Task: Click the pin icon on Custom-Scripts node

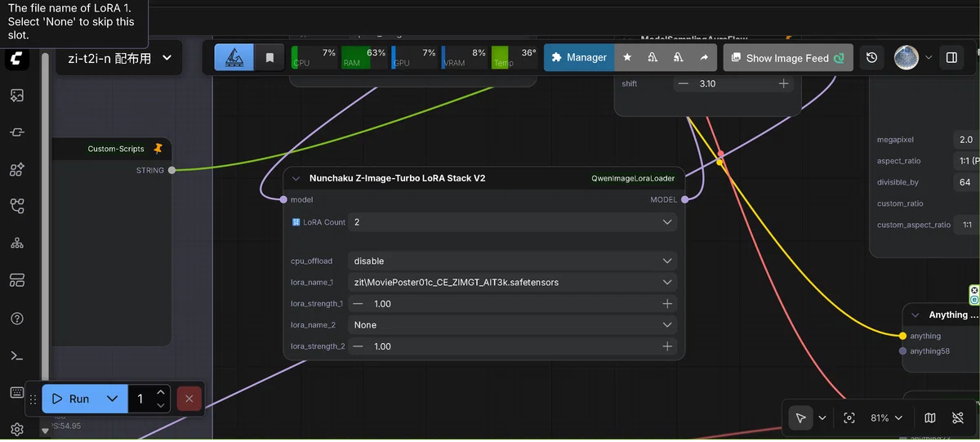Action: (x=158, y=149)
